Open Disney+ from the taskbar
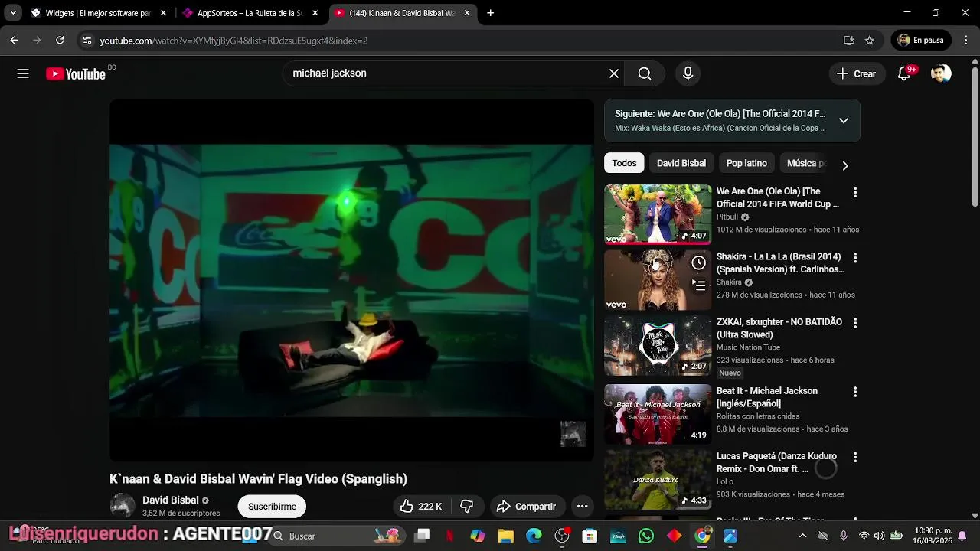980x551 pixels. click(618, 536)
